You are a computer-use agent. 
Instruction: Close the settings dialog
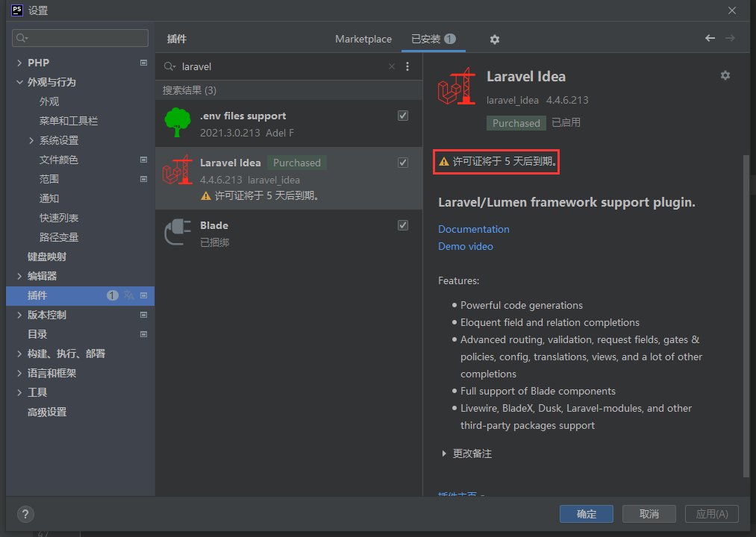coord(732,10)
